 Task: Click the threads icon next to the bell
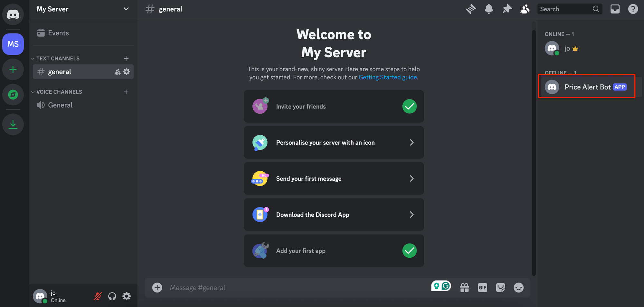(x=470, y=9)
